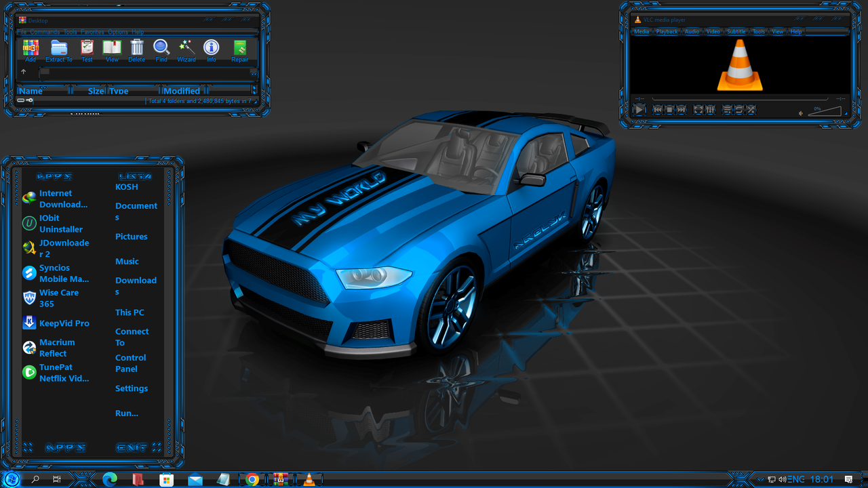This screenshot has width=868, height=488.
Task: Click the Add icon in WinRAR toolbar
Action: 31,51
